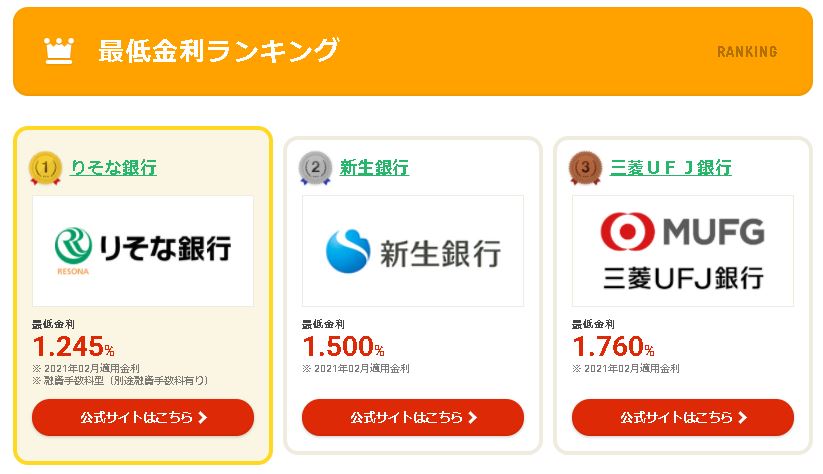
Task: Click 公式サイトはこちら button for 三菱UFJ銀行
Action: click(683, 417)
